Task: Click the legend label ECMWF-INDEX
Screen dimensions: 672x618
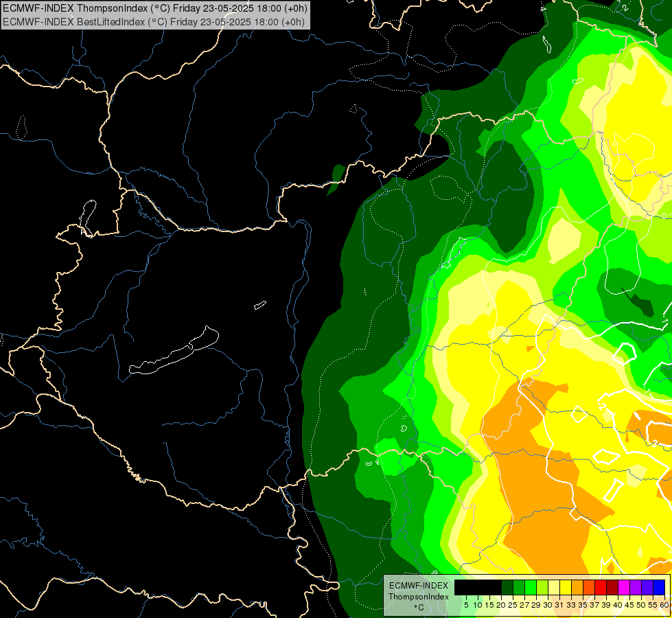Action: [x=419, y=586]
